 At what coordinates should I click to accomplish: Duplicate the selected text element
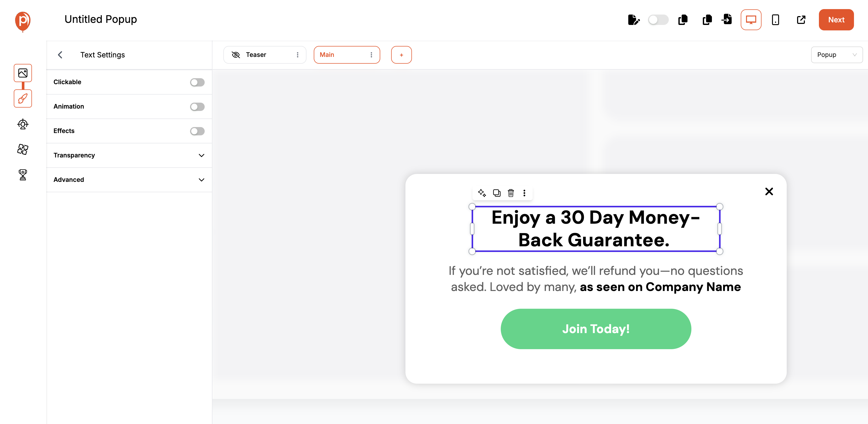click(496, 193)
